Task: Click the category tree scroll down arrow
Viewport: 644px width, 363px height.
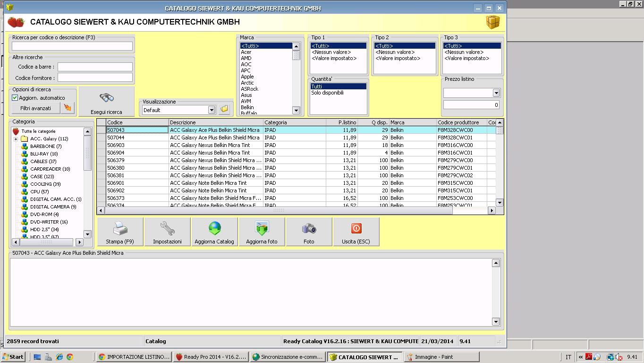Action: [87, 234]
